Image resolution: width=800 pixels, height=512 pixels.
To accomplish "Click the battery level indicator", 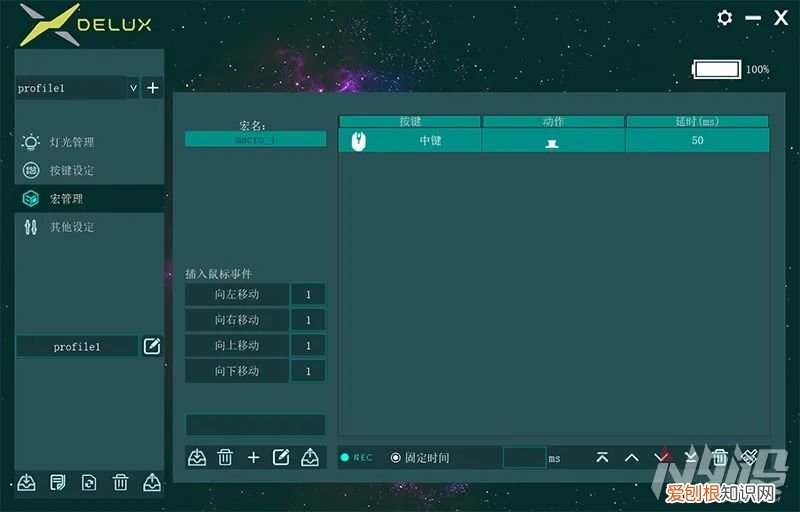I will 716,69.
